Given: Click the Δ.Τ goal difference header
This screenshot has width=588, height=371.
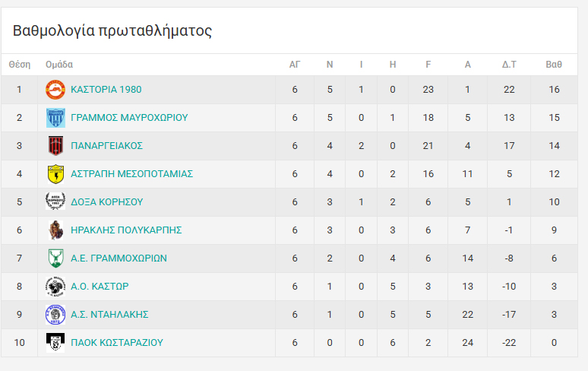Looking at the screenshot, I should (509, 65).
